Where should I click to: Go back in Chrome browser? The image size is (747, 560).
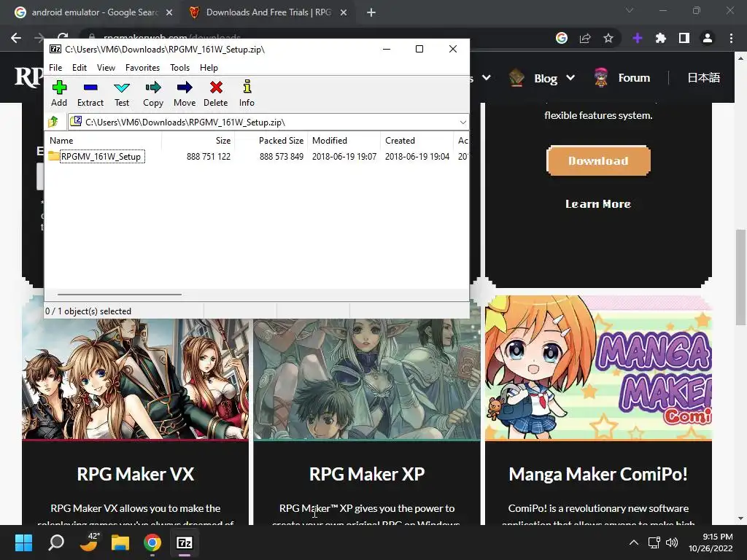tap(16, 38)
